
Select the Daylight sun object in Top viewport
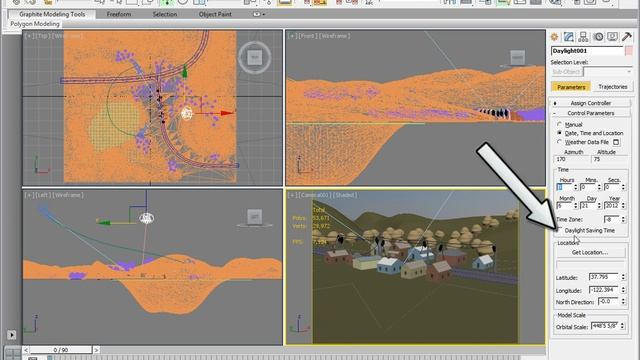click(187, 113)
